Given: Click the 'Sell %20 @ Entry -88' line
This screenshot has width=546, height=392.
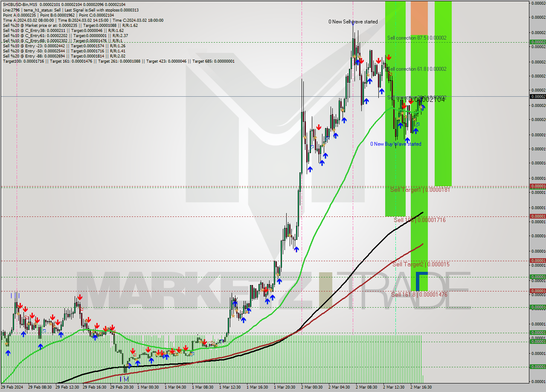Looking at the screenshot, I should [x=64, y=56].
